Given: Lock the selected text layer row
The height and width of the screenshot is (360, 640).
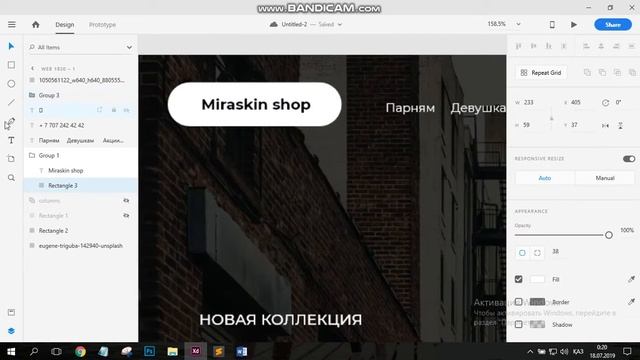Looking at the screenshot, I should [x=114, y=110].
